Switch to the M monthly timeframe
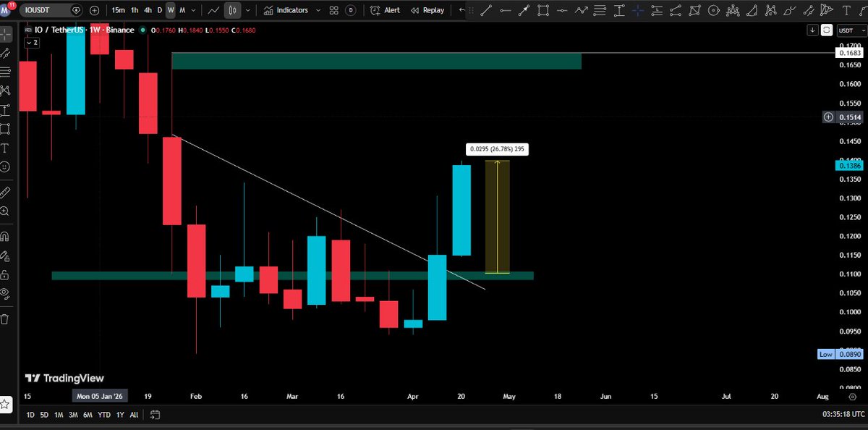The width and height of the screenshot is (868, 430). 182,10
